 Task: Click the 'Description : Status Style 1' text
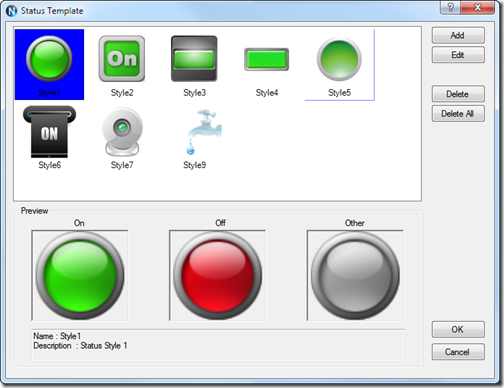pyautogui.click(x=80, y=346)
